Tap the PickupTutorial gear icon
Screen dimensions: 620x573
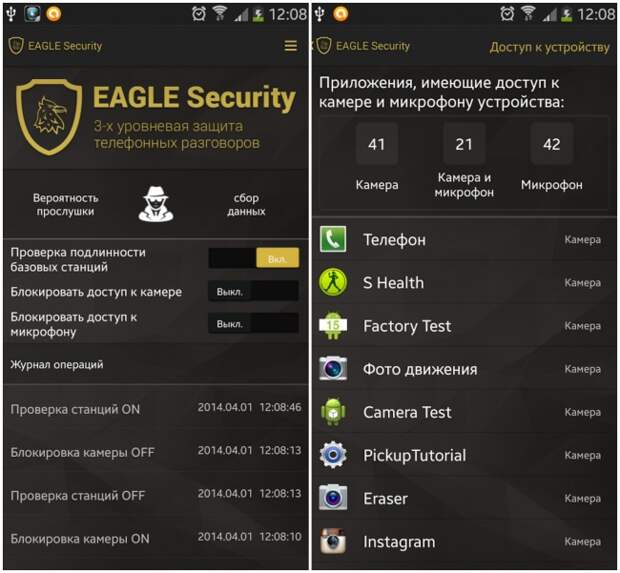pos(333,455)
